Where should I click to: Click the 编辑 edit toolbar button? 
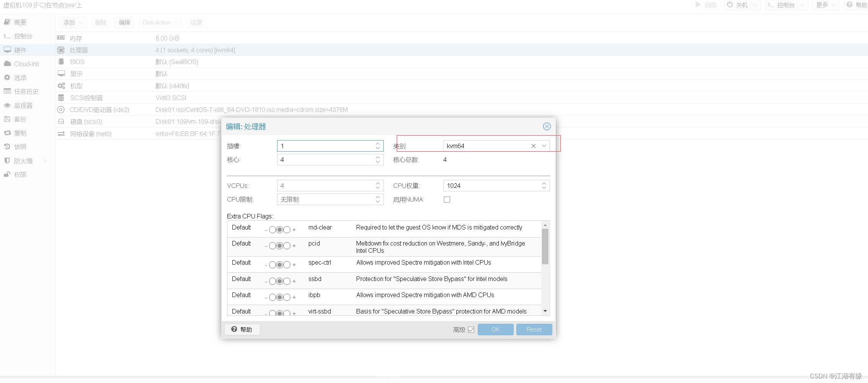125,23
